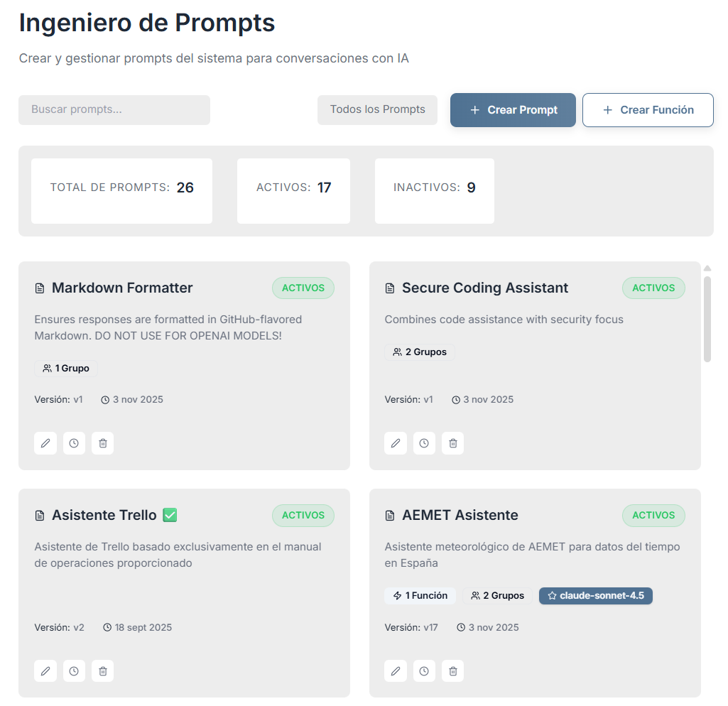
Task: Click the Buscar prompts search field
Action: tap(114, 109)
